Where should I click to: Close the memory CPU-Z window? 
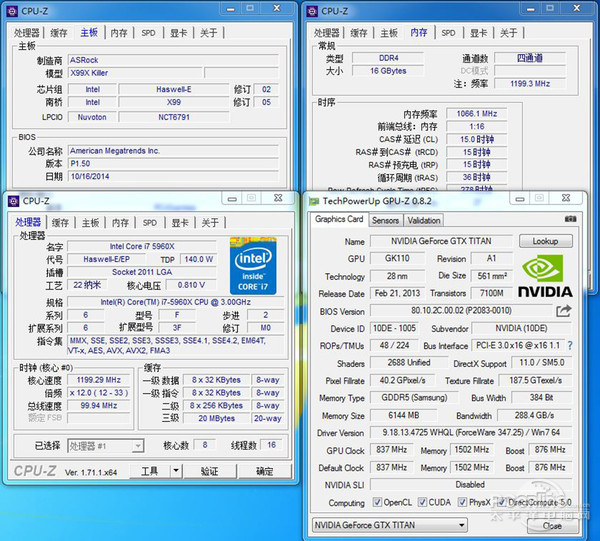click(x=577, y=8)
